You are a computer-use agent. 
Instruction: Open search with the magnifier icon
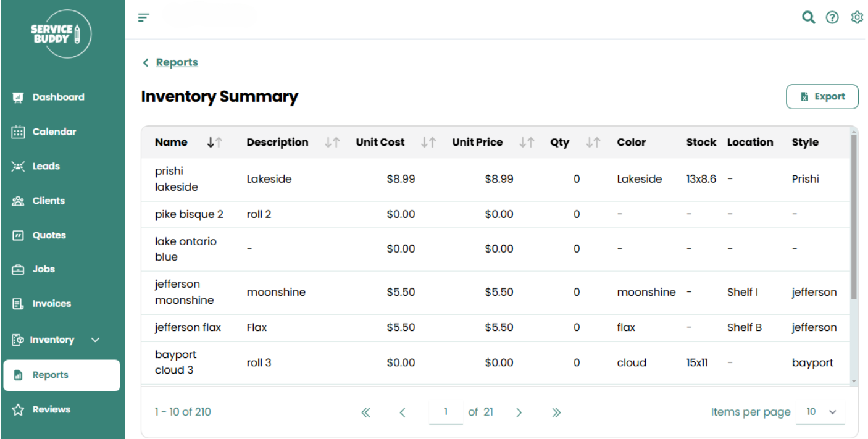pos(808,17)
